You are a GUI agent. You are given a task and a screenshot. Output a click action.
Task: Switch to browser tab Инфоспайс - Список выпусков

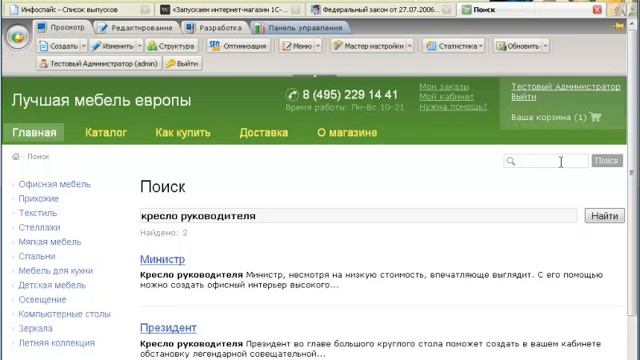[78, 9]
